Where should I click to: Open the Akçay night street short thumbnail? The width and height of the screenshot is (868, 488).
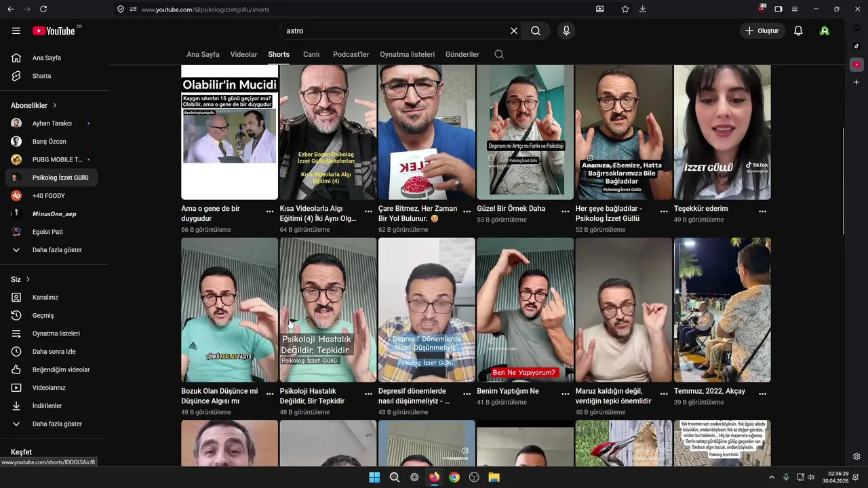(722, 310)
